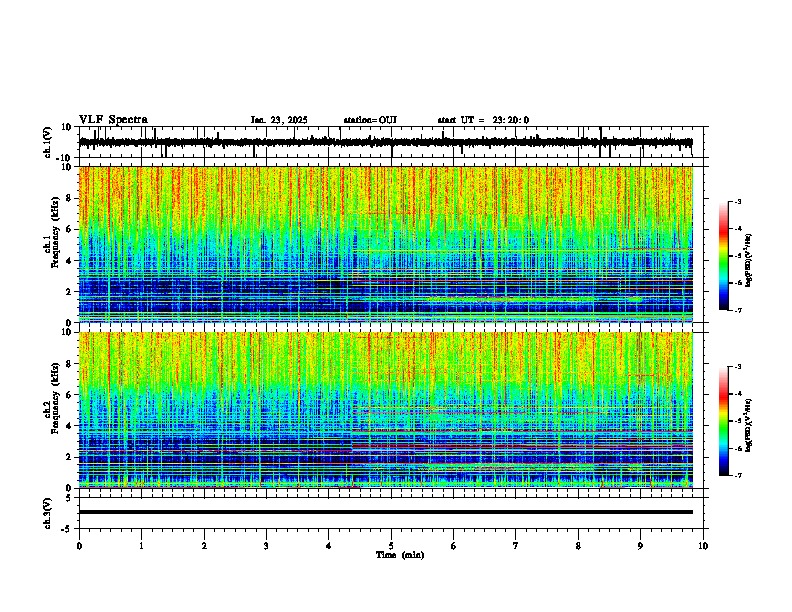Click the time-axis tick label "9"
The height and width of the screenshot is (612, 792).
coord(640,546)
